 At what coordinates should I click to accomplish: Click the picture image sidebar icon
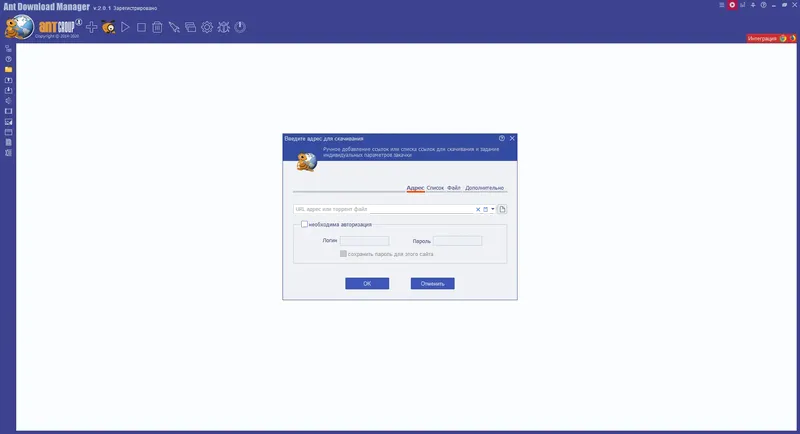click(8, 122)
